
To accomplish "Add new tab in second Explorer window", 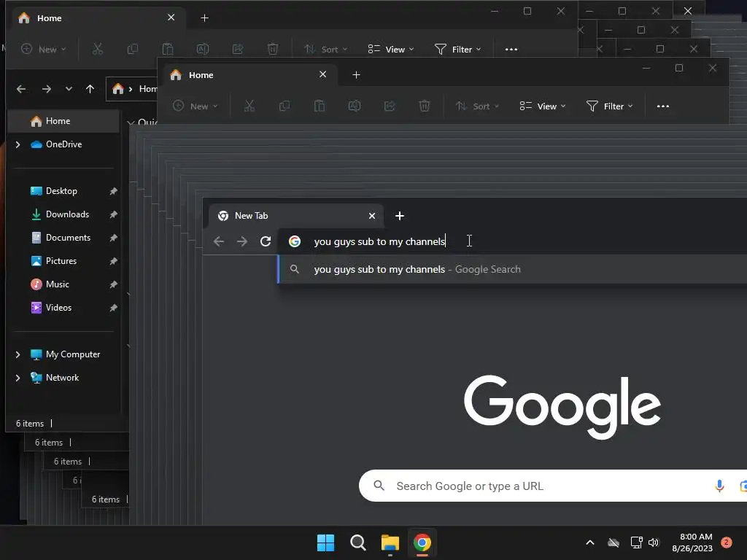I will coord(356,75).
